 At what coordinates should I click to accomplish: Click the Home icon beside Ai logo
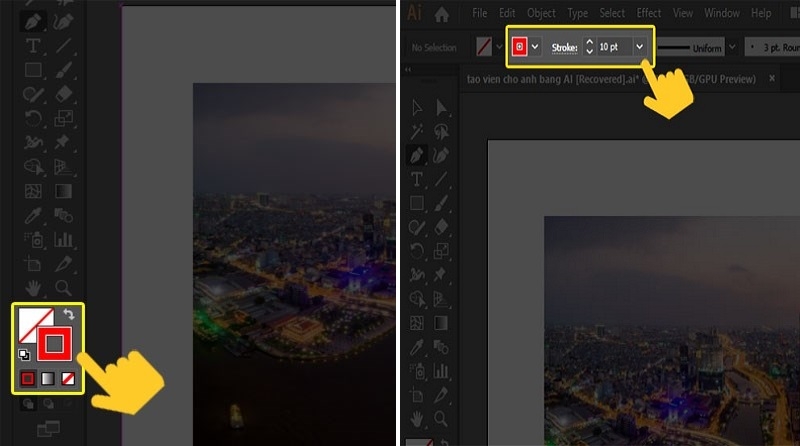click(442, 14)
